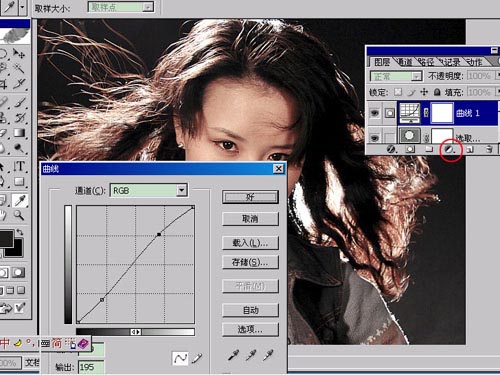500x375 pixels.
Task: Toggle lock all
Action: [437, 92]
